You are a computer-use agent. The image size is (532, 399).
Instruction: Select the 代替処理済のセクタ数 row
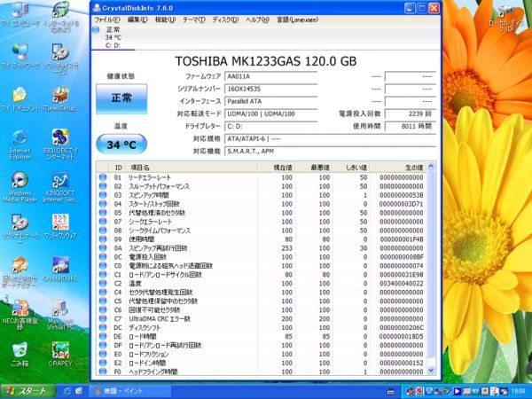point(262,213)
